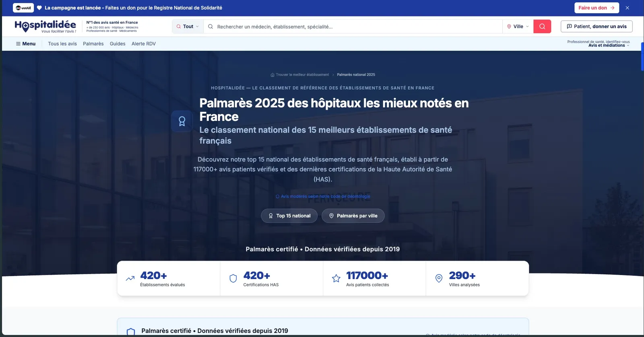
Task: Follow 'Trouver le meilleur établissement' breadcrumb link
Action: point(302,75)
